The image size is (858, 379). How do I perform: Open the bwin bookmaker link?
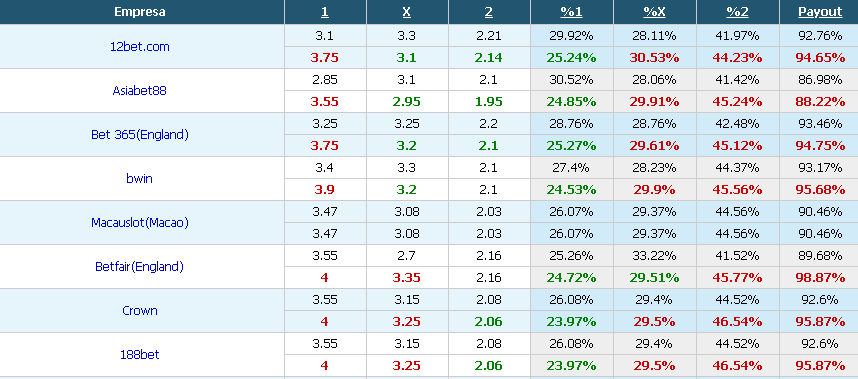(x=140, y=178)
